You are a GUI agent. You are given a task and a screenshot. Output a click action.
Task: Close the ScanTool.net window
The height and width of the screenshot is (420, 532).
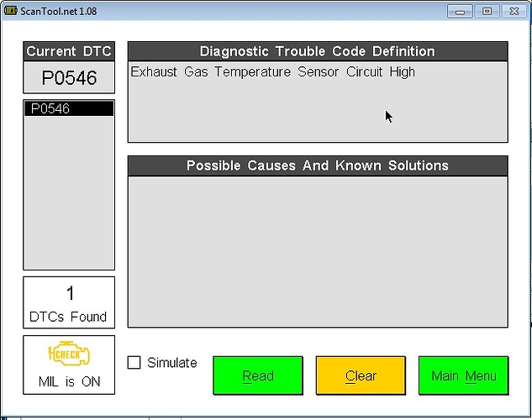tap(514, 11)
